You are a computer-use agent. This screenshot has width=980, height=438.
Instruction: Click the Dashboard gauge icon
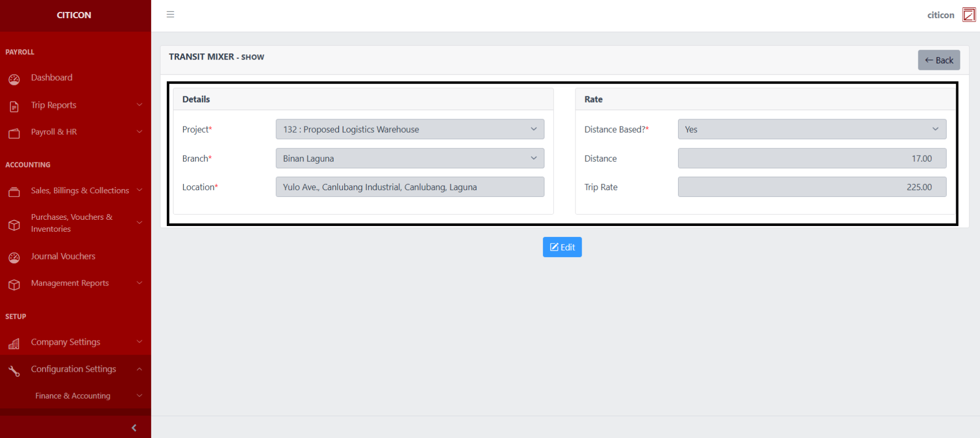click(14, 79)
